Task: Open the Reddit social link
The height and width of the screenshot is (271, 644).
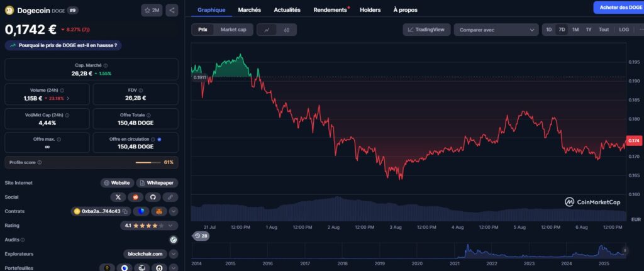Action: pyautogui.click(x=135, y=197)
